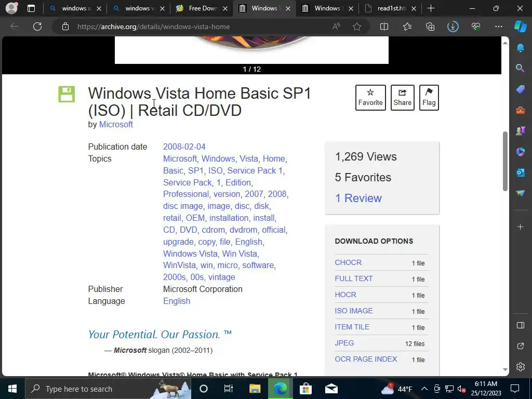Viewport: 532px width, 399px height.
Task: Show hidden system tray icons chevron
Action: (424, 389)
